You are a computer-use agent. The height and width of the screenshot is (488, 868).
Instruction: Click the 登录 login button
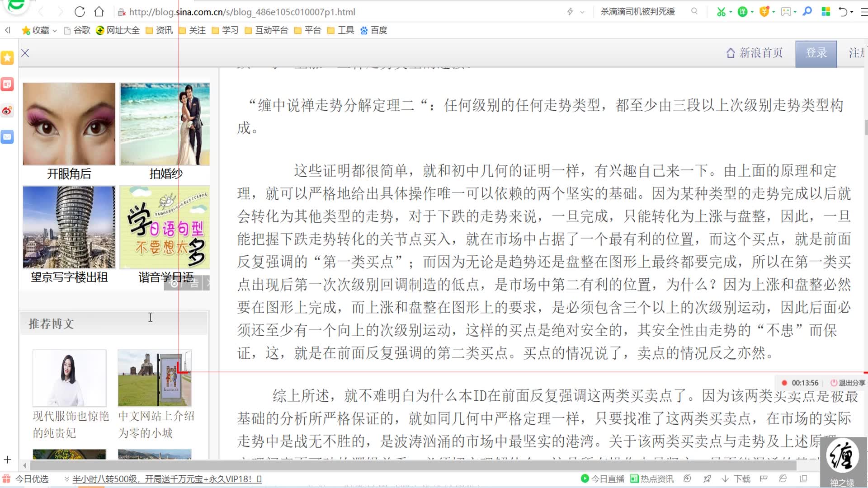coord(816,53)
